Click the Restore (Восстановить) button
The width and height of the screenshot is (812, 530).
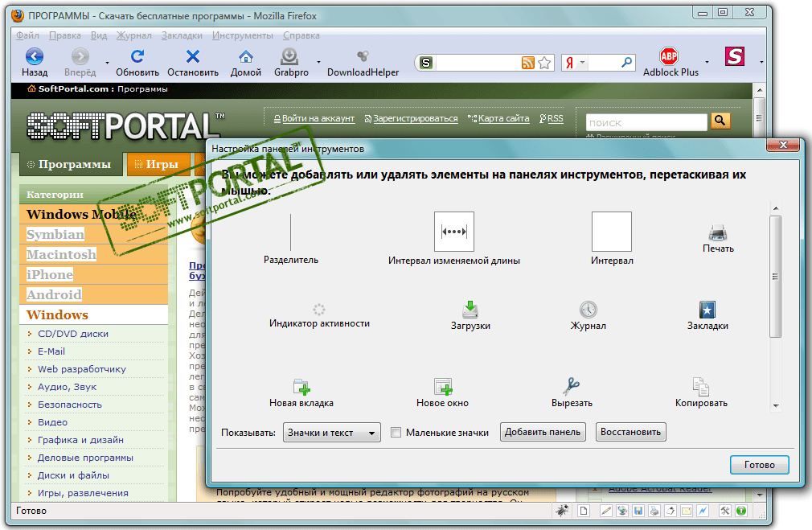pyautogui.click(x=631, y=432)
